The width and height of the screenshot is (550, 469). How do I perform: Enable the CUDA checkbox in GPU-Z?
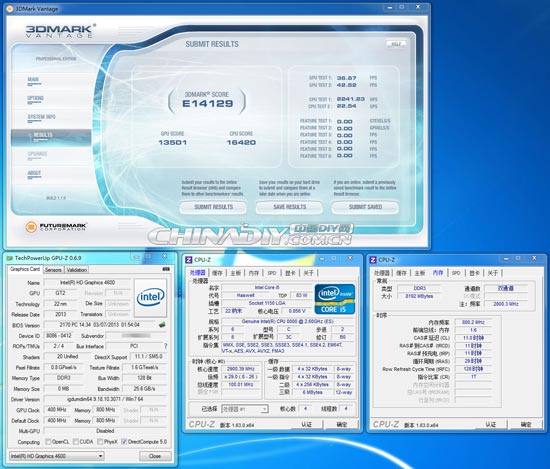point(76,442)
